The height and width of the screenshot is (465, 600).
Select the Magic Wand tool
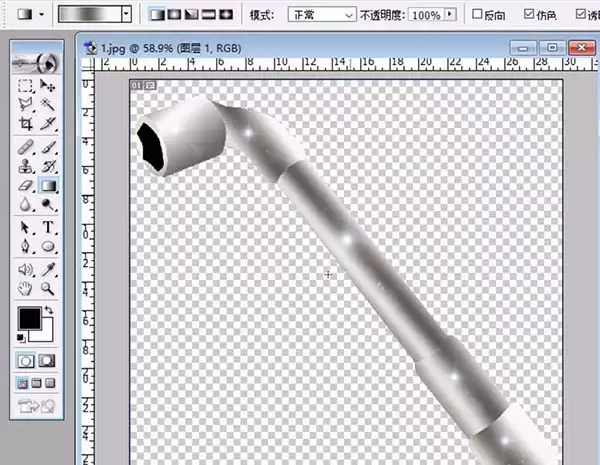[48, 104]
